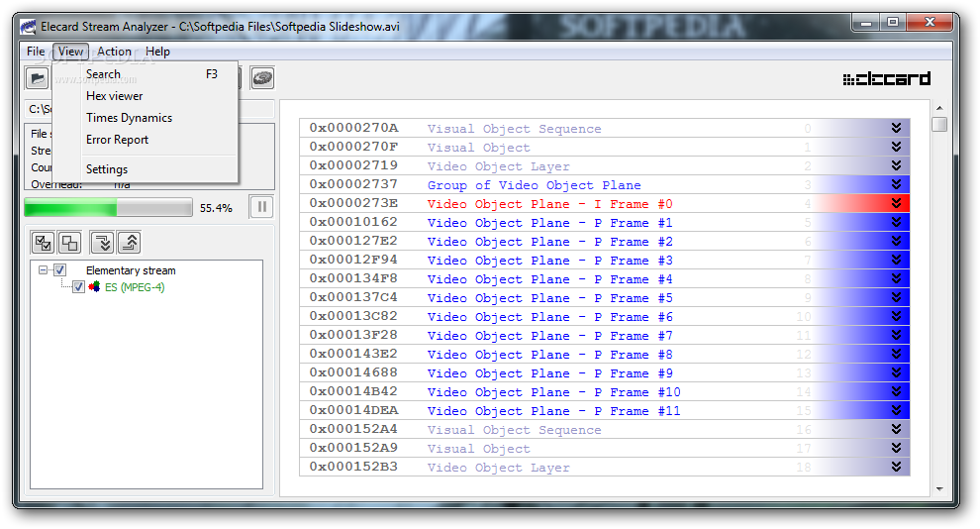Image resolution: width=980 pixels, height=529 pixels.
Task: Click offset 0x00014DEA
Action: (x=353, y=410)
